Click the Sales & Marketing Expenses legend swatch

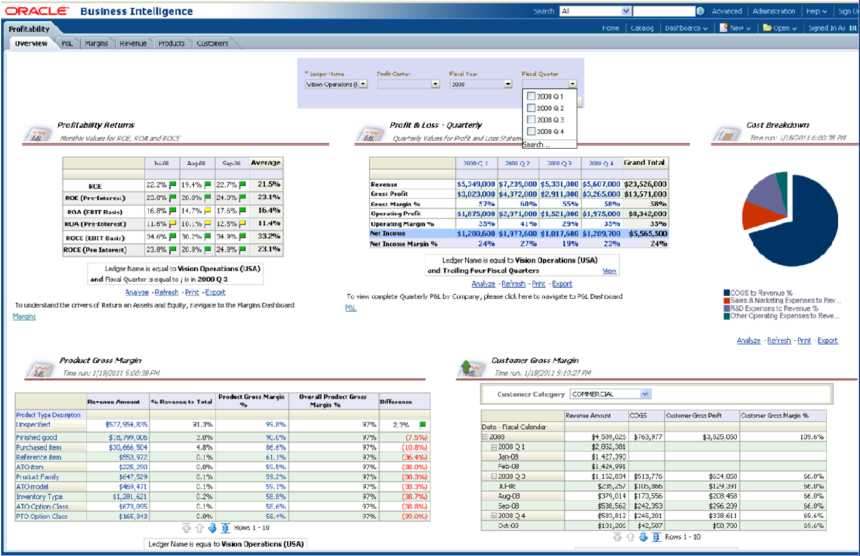[x=727, y=300]
